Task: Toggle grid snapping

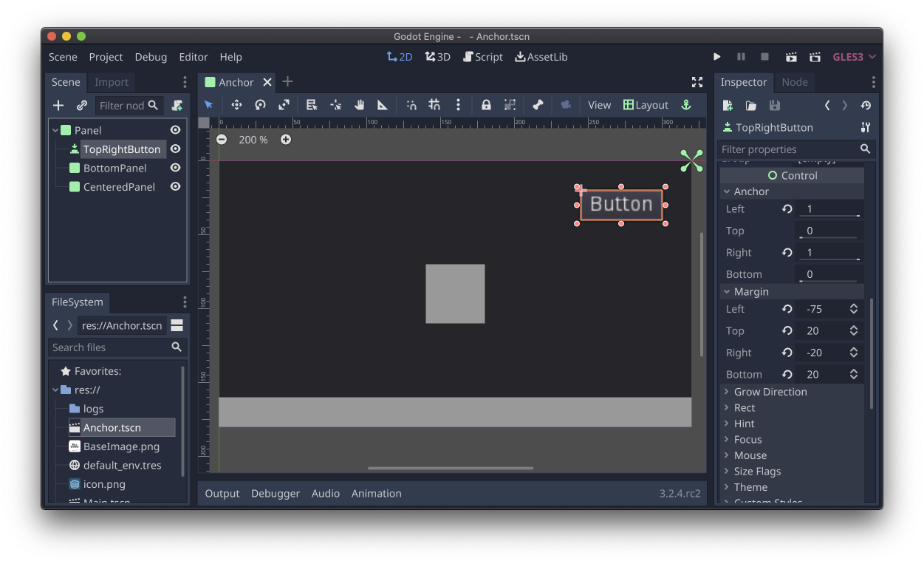Action: coord(433,104)
